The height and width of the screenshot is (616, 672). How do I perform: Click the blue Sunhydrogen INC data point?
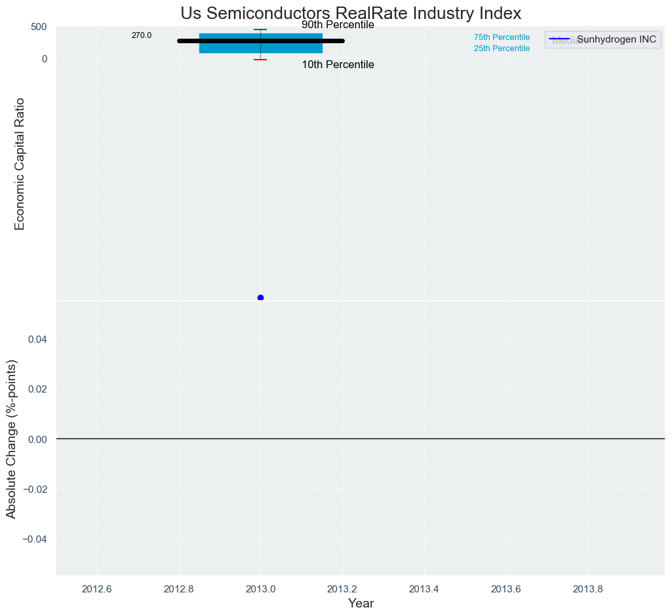pyautogui.click(x=260, y=298)
